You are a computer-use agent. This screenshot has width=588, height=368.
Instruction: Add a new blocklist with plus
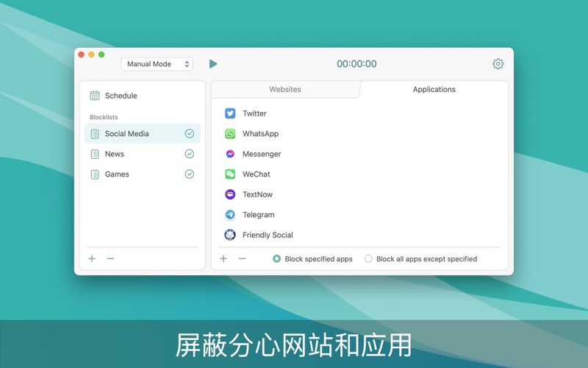[x=92, y=259]
